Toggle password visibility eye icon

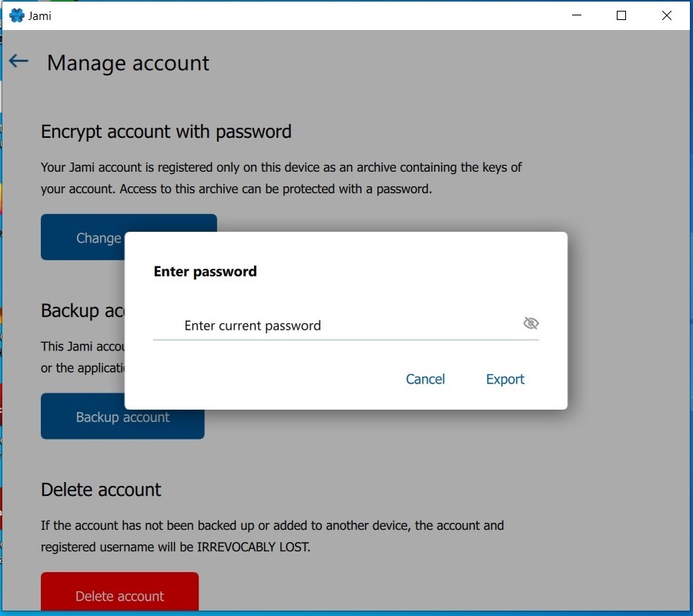click(531, 323)
